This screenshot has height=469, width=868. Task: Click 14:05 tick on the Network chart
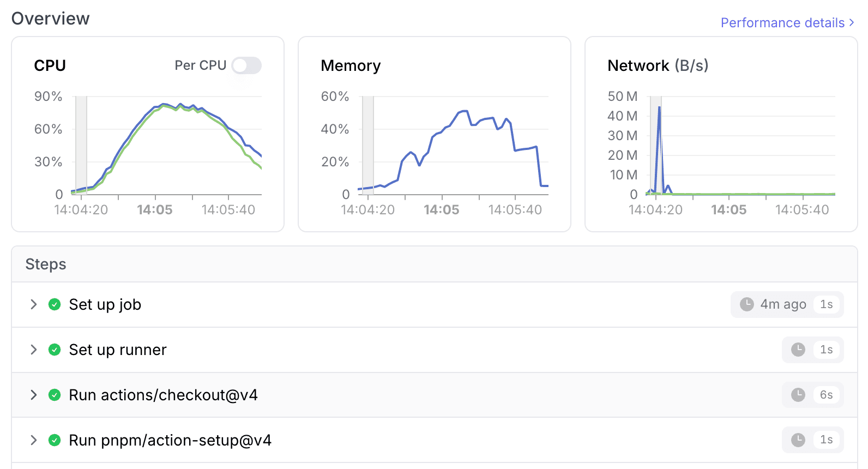click(729, 210)
